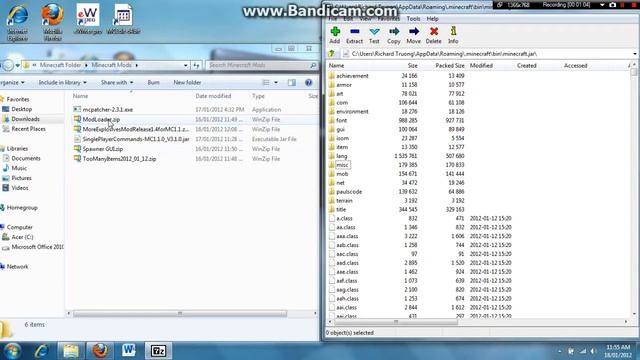
Task: Sort Explorer files by Date modified
Action: pyautogui.click(x=213, y=96)
